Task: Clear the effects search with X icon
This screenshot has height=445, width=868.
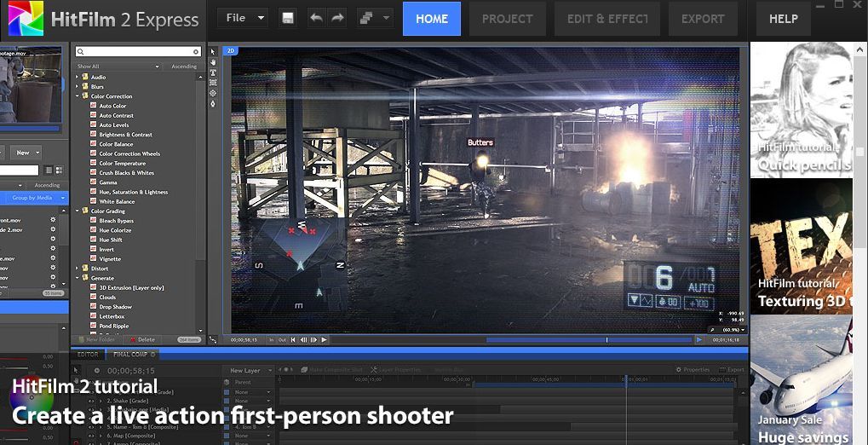Action: tap(195, 51)
